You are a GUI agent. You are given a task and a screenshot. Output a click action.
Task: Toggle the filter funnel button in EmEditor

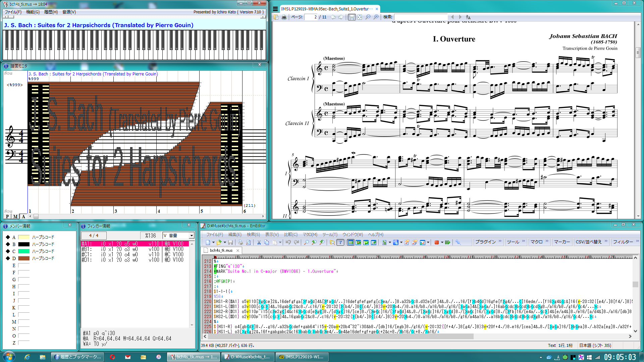coord(340,242)
